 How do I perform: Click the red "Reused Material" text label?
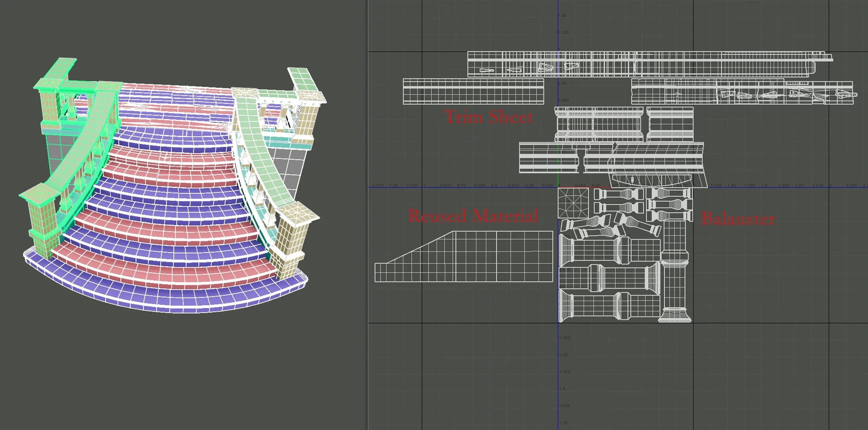pos(473,216)
